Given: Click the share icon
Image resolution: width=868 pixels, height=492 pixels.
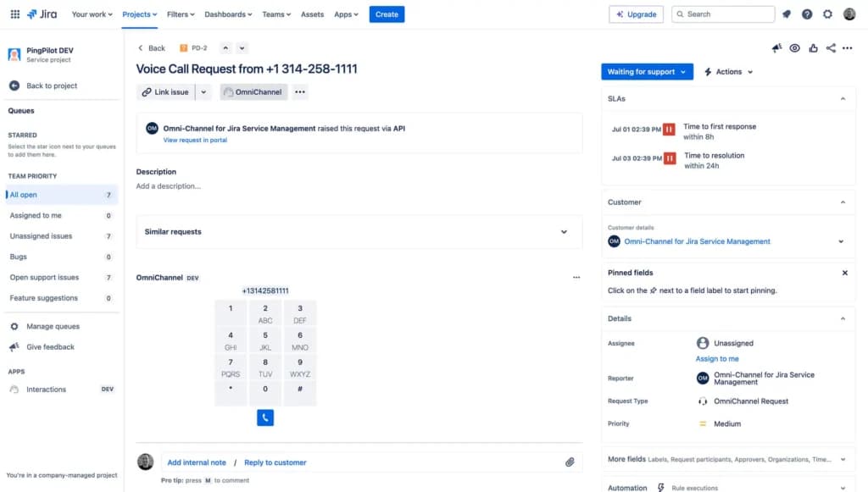Looking at the screenshot, I should [831, 48].
